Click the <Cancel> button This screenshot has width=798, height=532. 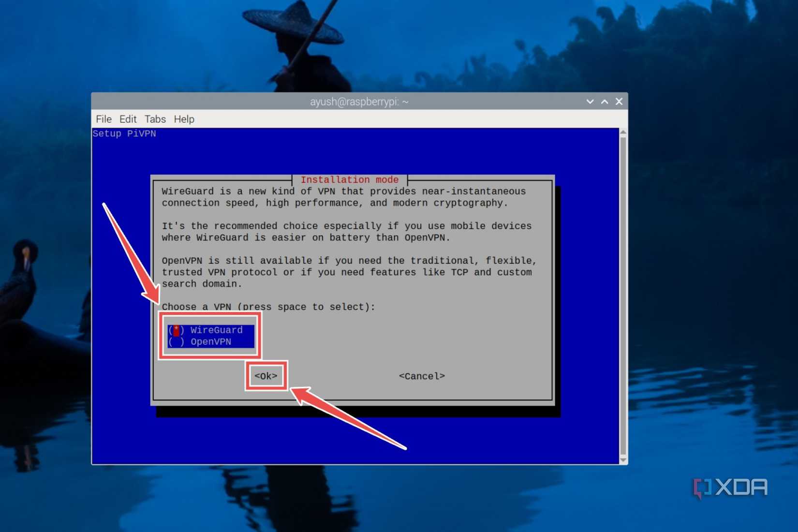422,376
